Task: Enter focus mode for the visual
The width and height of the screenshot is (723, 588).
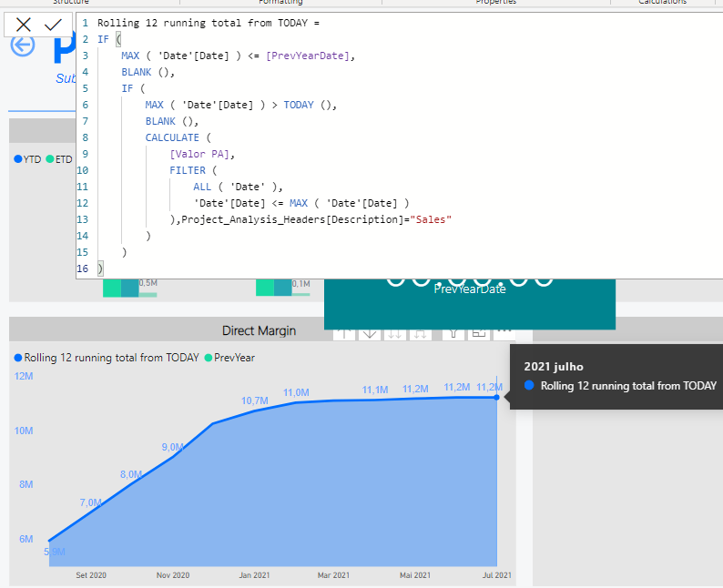Action: (x=479, y=334)
